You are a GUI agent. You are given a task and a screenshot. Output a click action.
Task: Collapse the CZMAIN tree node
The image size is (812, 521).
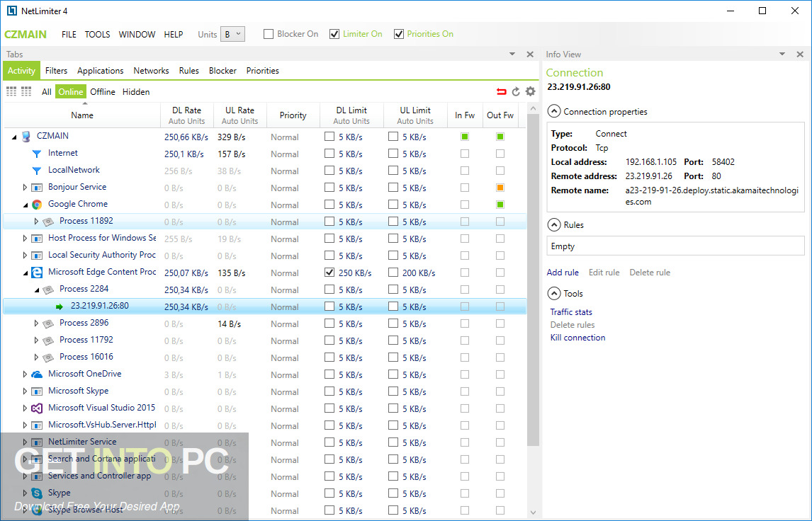14,137
